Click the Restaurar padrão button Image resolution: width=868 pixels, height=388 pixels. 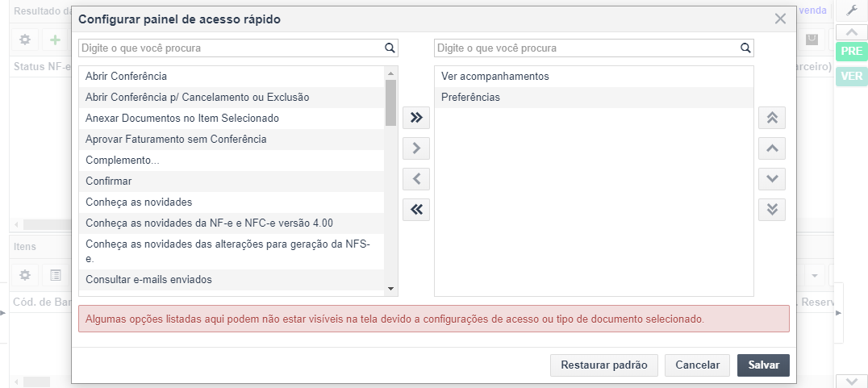(x=604, y=365)
